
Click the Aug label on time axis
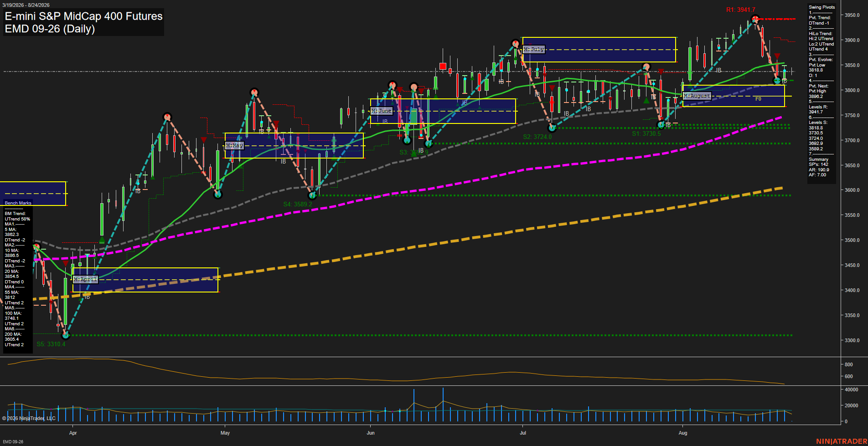[683, 433]
